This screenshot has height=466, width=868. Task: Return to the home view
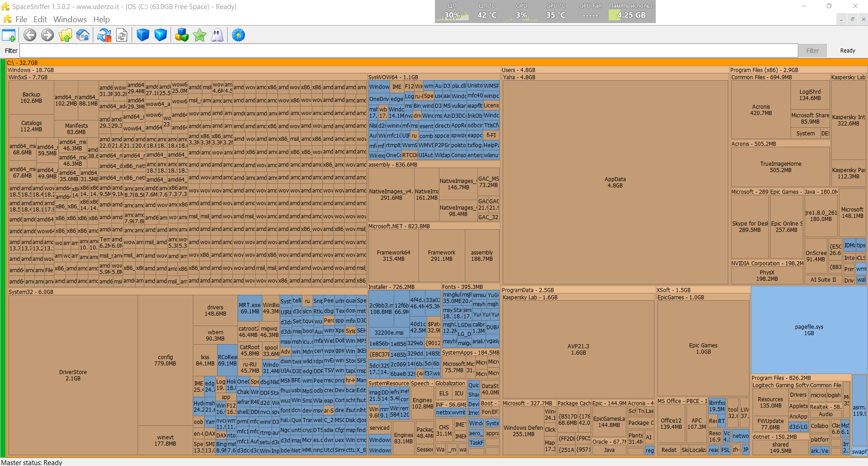point(83,35)
